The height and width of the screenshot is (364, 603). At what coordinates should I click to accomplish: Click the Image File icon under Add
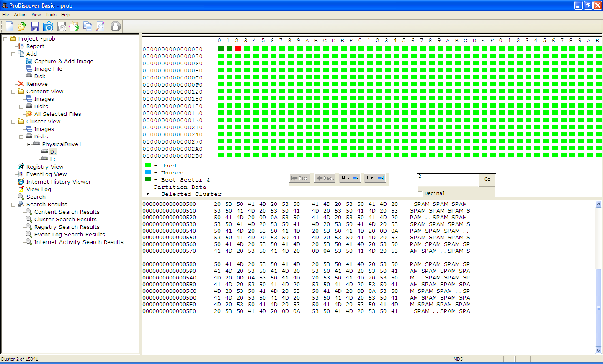pyautogui.click(x=29, y=69)
